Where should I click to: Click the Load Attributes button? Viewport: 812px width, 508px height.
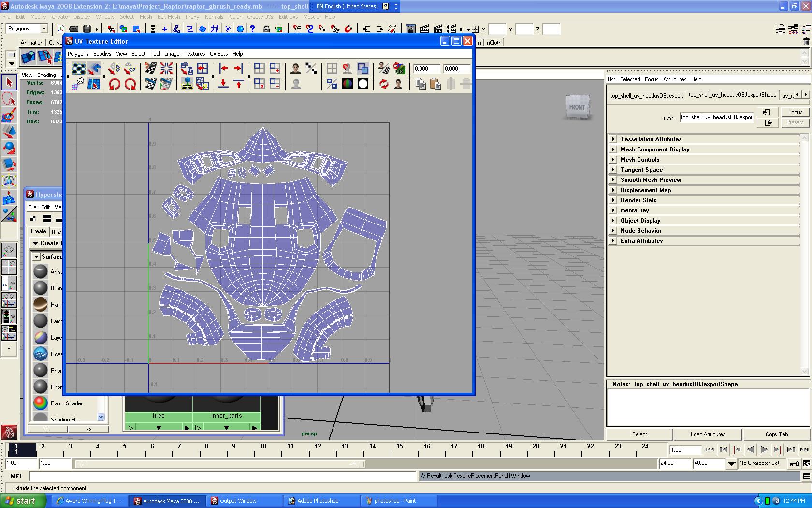[707, 434]
